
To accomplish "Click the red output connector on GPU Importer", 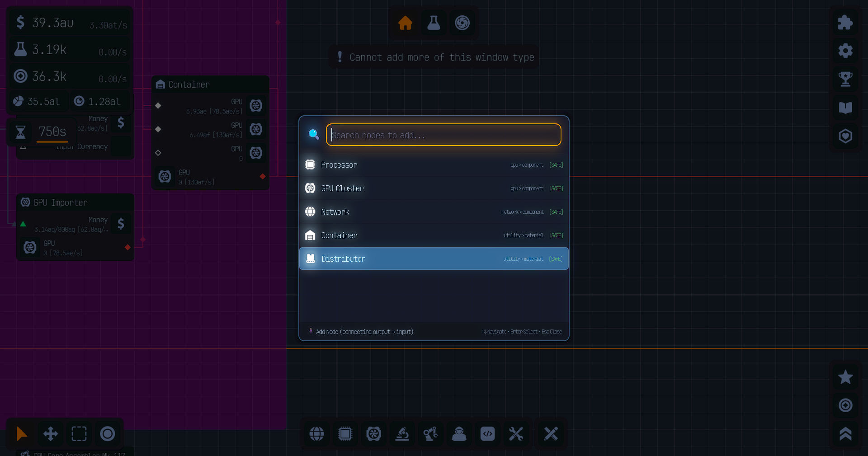I will [x=127, y=247].
